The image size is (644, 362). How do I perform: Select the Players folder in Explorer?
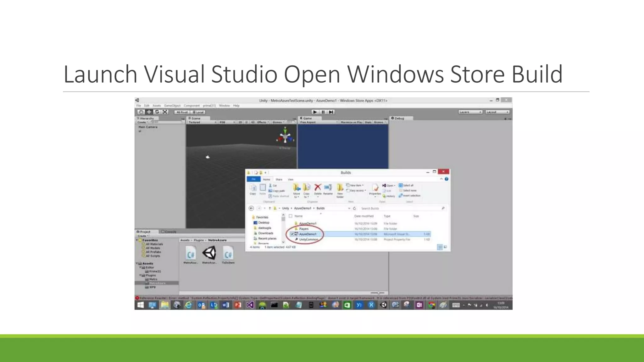click(x=304, y=229)
